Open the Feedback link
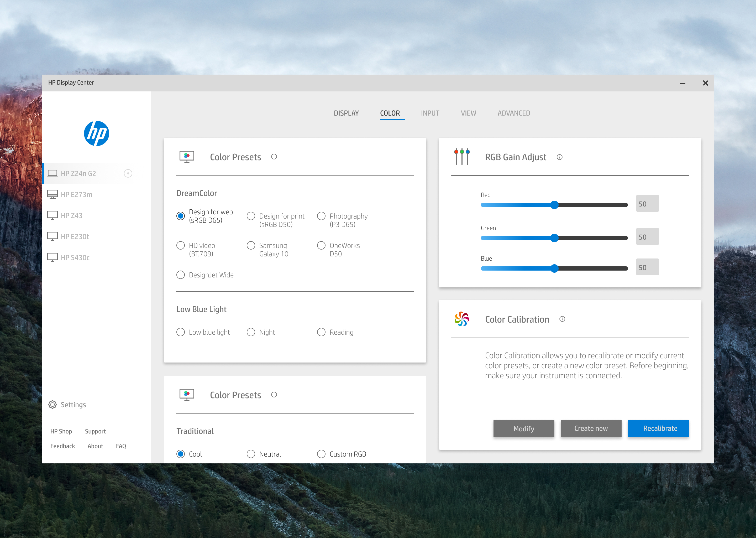 [62, 446]
